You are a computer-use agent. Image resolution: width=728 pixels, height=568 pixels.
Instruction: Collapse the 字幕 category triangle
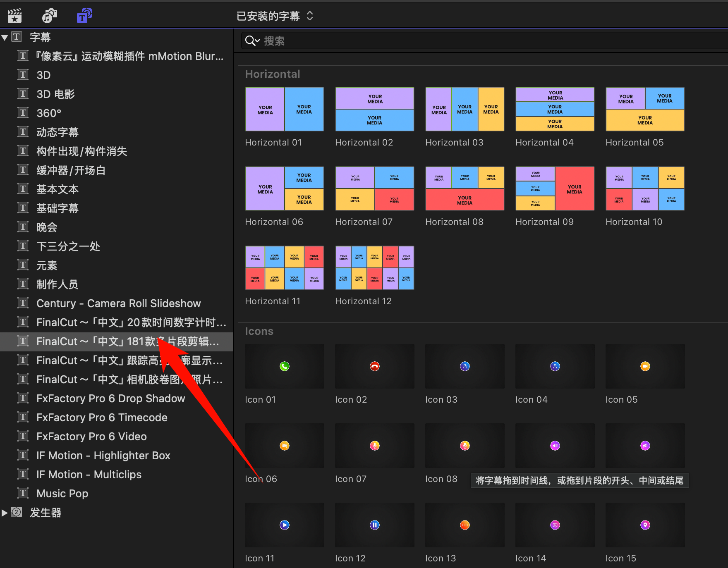click(x=5, y=37)
